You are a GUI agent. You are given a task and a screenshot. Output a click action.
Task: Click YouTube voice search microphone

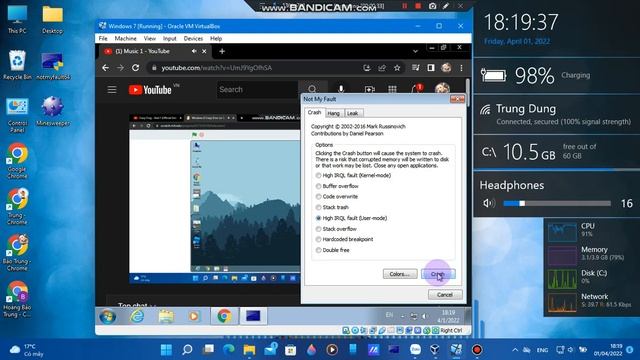point(341,89)
